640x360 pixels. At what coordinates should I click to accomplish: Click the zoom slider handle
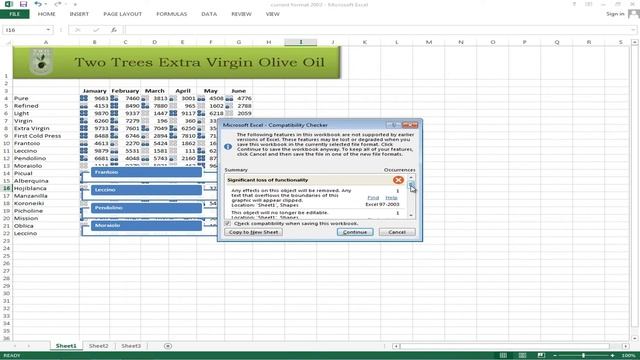583,356
